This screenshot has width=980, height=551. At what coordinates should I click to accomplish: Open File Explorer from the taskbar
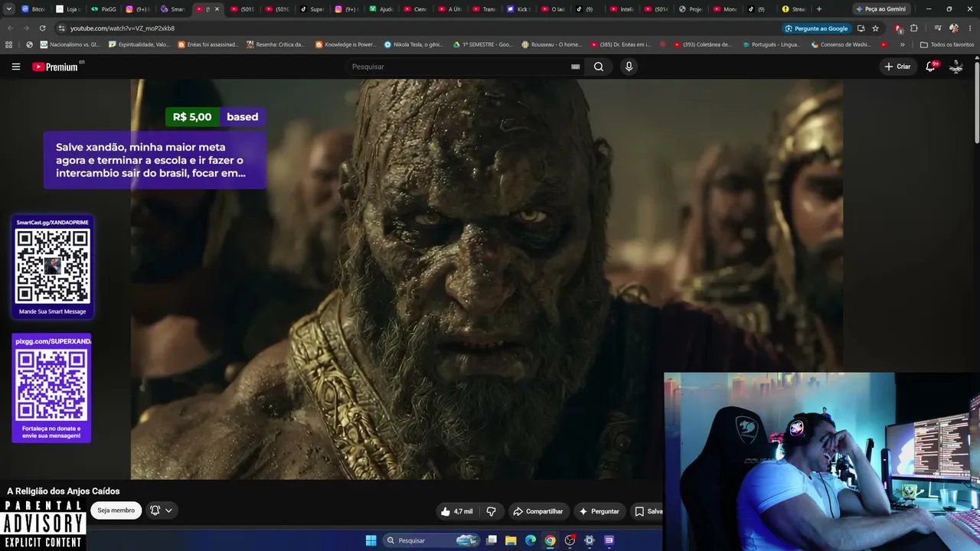click(x=511, y=540)
